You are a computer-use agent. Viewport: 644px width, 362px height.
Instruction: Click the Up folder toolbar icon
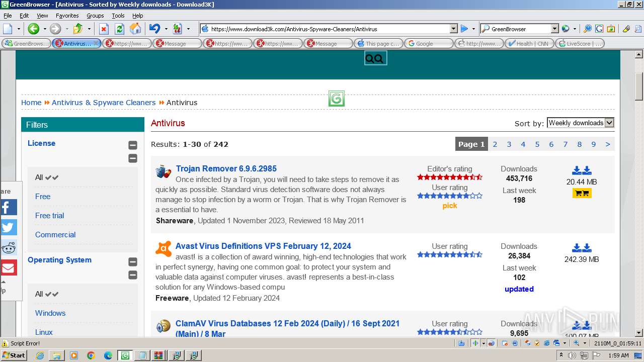[78, 29]
